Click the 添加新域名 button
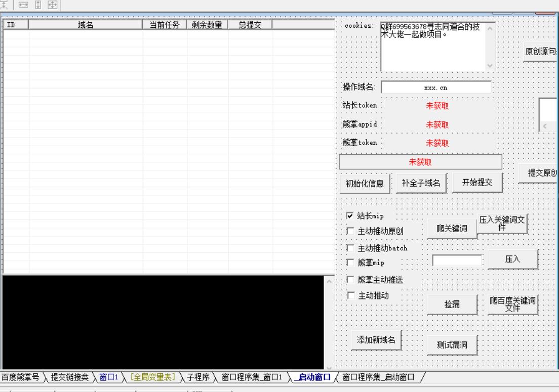 click(x=376, y=340)
